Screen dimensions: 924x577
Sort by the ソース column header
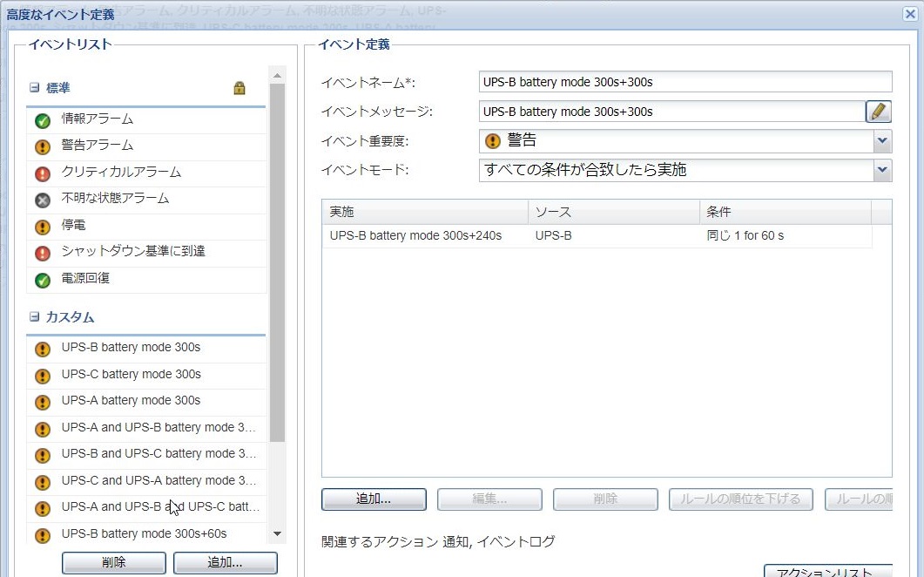[613, 212]
